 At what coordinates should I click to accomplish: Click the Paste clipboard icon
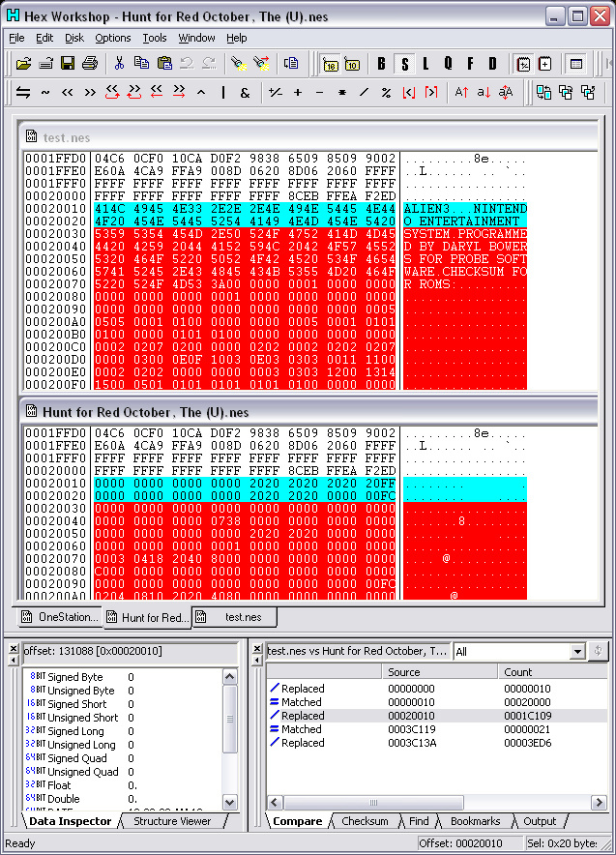pyautogui.click(x=164, y=64)
